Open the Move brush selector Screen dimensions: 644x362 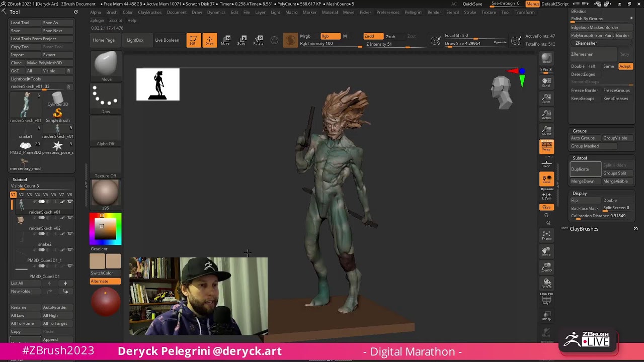pyautogui.click(x=106, y=66)
